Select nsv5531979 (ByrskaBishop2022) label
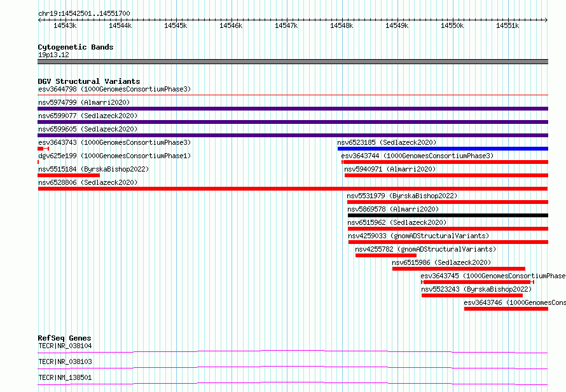Viewport: 566px width, 392px height. click(x=402, y=196)
